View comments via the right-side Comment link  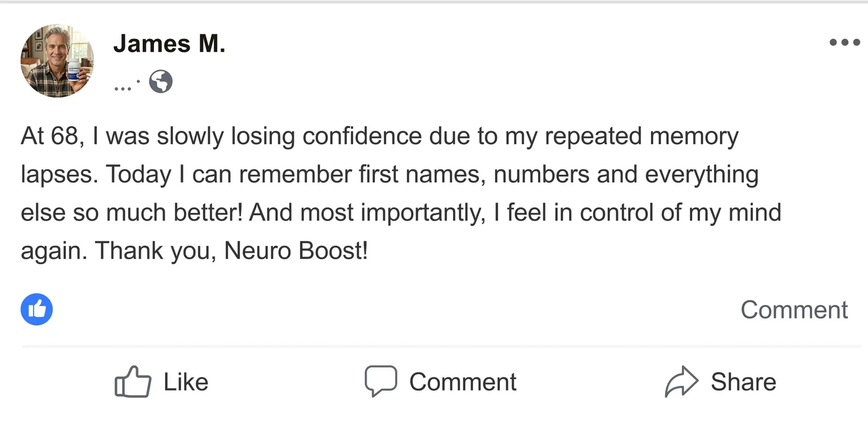794,310
